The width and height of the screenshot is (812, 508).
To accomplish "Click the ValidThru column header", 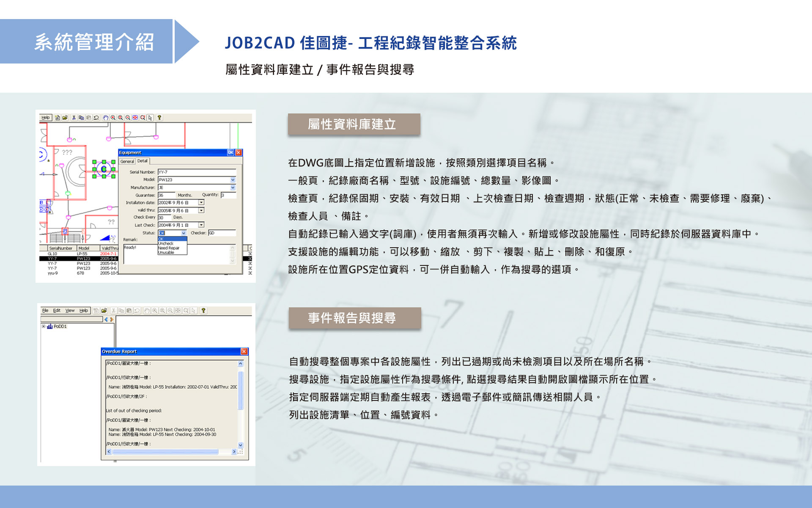I will click(110, 248).
